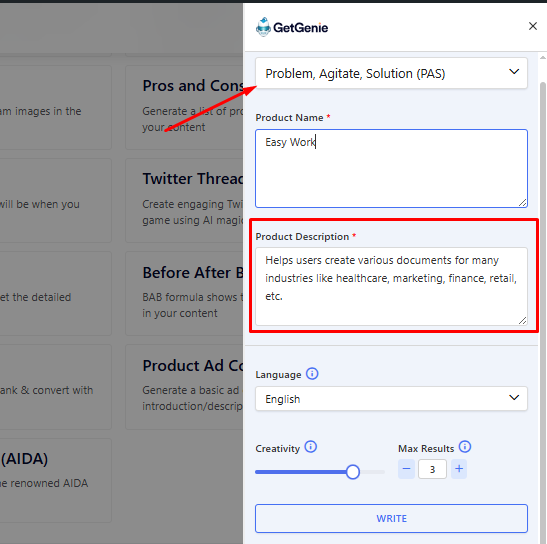Click the Max Results number field

click(432, 469)
